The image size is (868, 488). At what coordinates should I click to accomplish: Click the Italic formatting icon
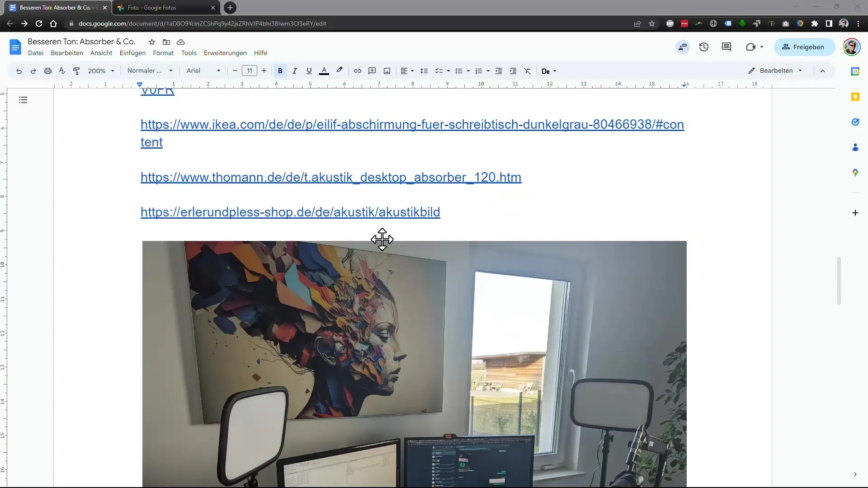pyautogui.click(x=294, y=70)
